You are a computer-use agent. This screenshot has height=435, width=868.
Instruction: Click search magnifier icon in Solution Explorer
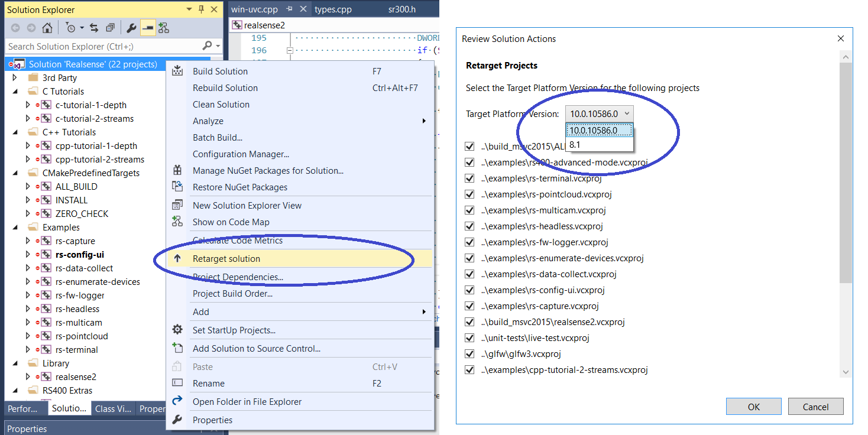(x=207, y=46)
